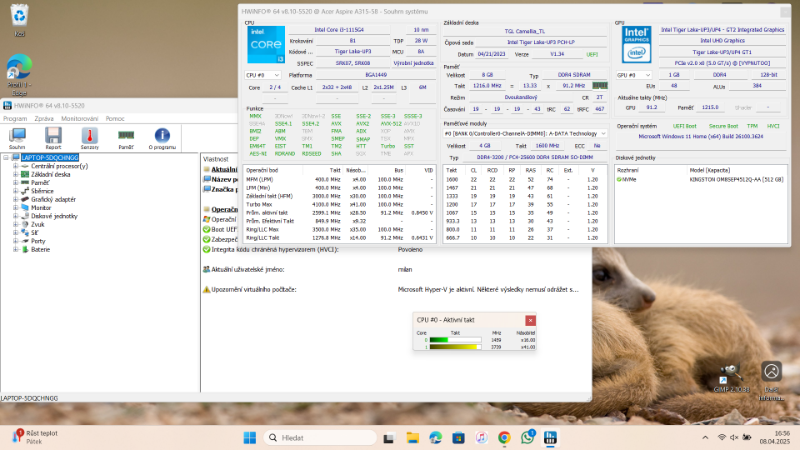Open the Pomoc menu
The height and width of the screenshot is (450, 800).
[115, 118]
